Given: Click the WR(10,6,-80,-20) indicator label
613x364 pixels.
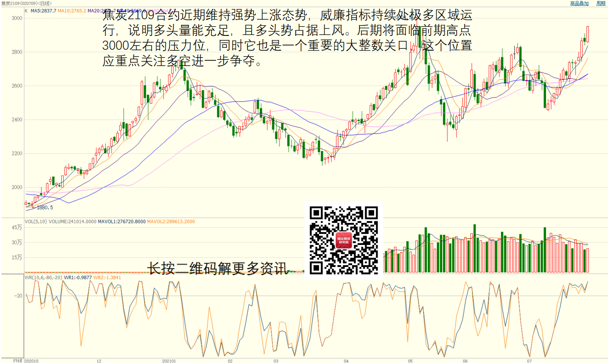Looking at the screenshot, I should (x=43, y=277).
